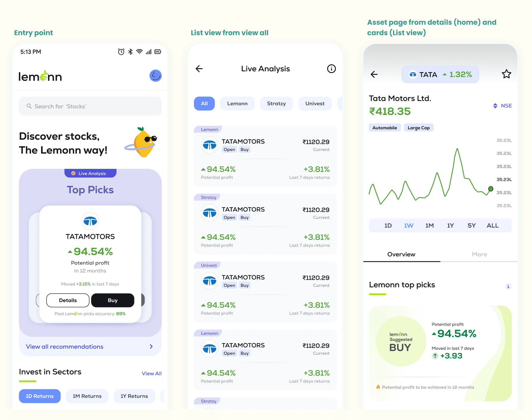Click the Large Cap tag
532x420 pixels.
419,127
